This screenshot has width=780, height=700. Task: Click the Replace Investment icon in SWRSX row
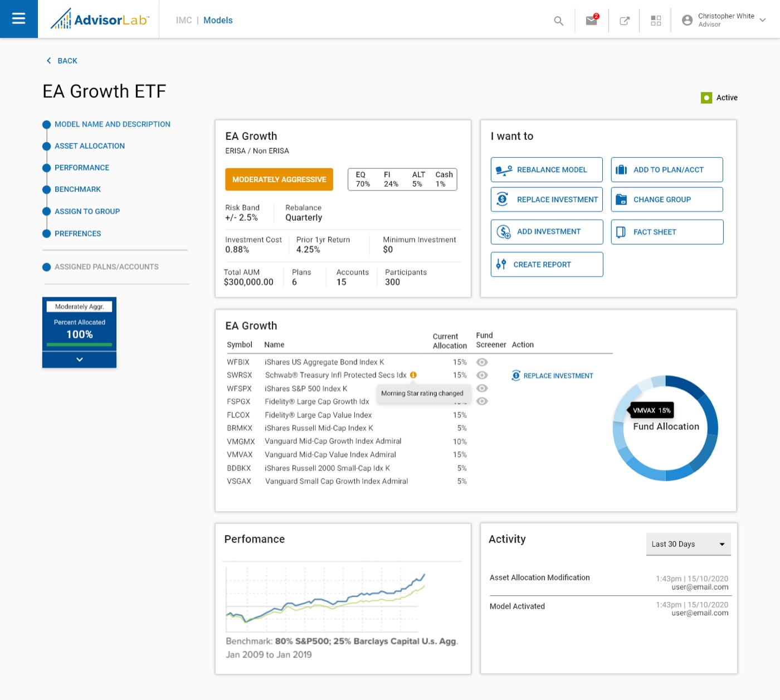516,376
